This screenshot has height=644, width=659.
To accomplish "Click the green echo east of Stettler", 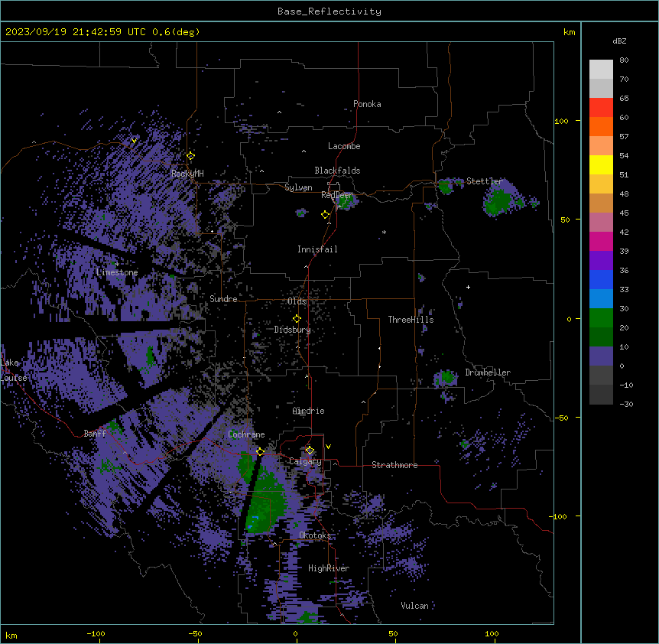I will click(x=499, y=201).
